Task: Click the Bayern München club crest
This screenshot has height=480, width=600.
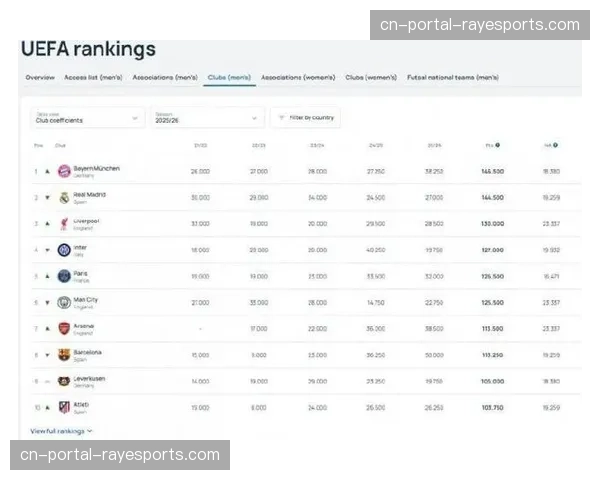Action: pos(64,171)
